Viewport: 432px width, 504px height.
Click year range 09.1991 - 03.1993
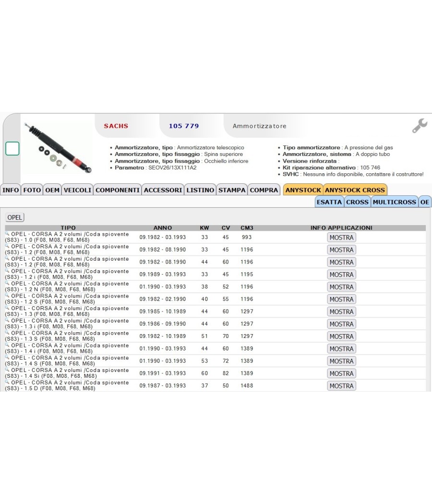163,373
